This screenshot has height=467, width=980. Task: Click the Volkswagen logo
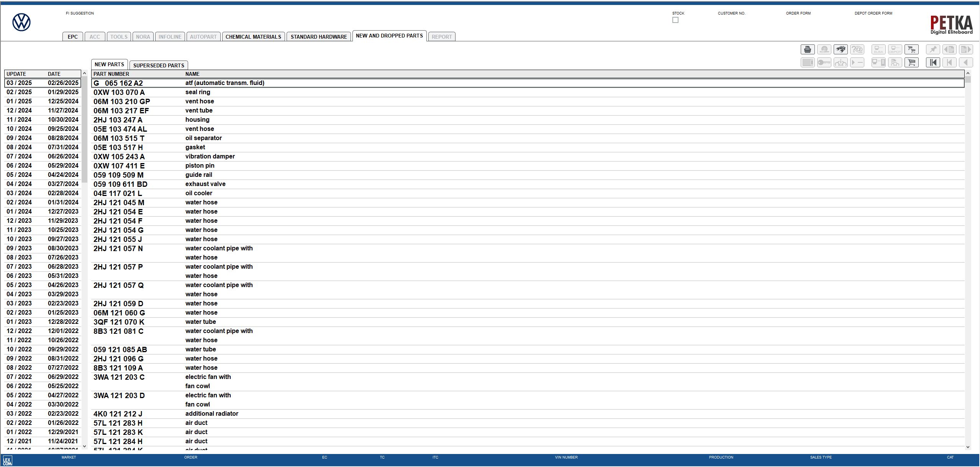pyautogui.click(x=21, y=22)
